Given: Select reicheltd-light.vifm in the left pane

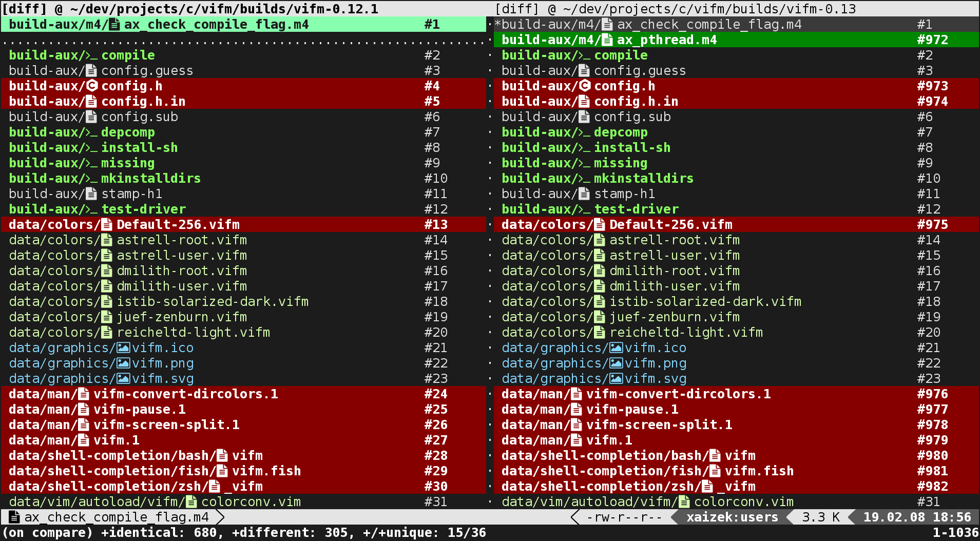Looking at the screenshot, I should click(194, 333).
